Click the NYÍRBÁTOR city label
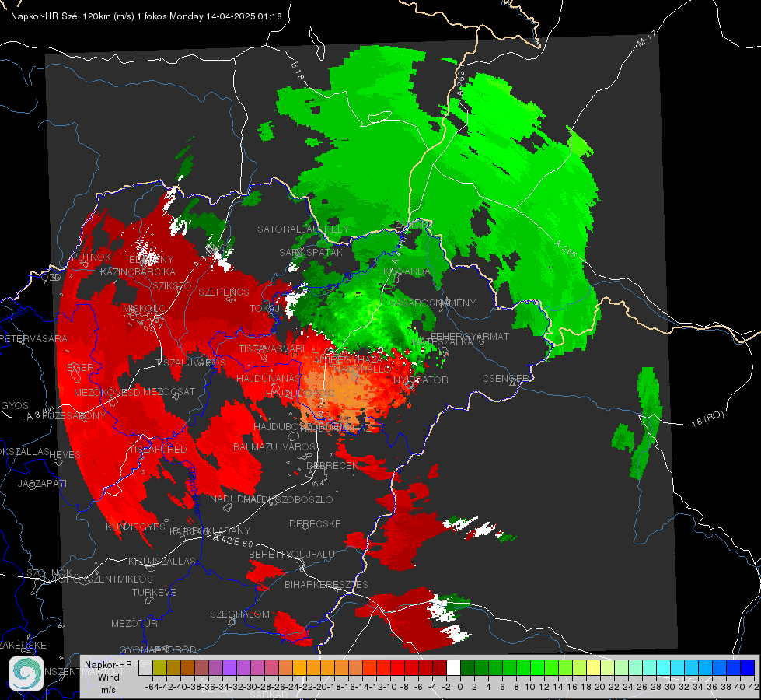Screen dimensions: 761x700 (x=421, y=380)
